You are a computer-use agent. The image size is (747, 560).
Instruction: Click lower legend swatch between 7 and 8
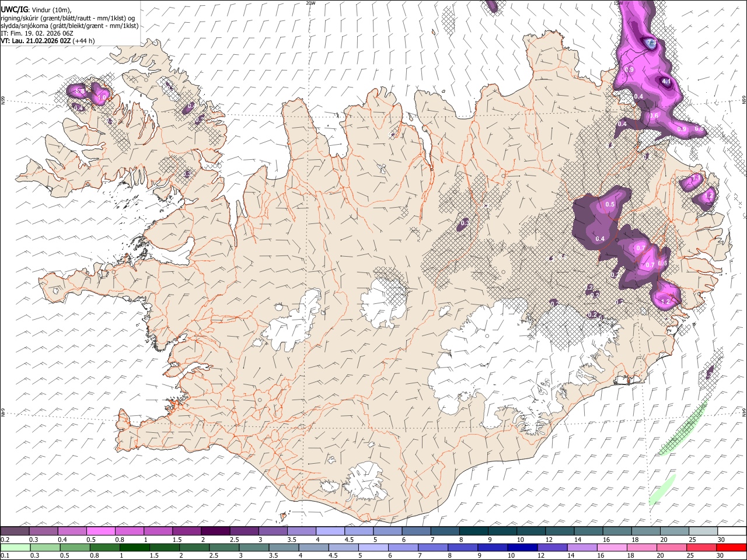point(434,548)
